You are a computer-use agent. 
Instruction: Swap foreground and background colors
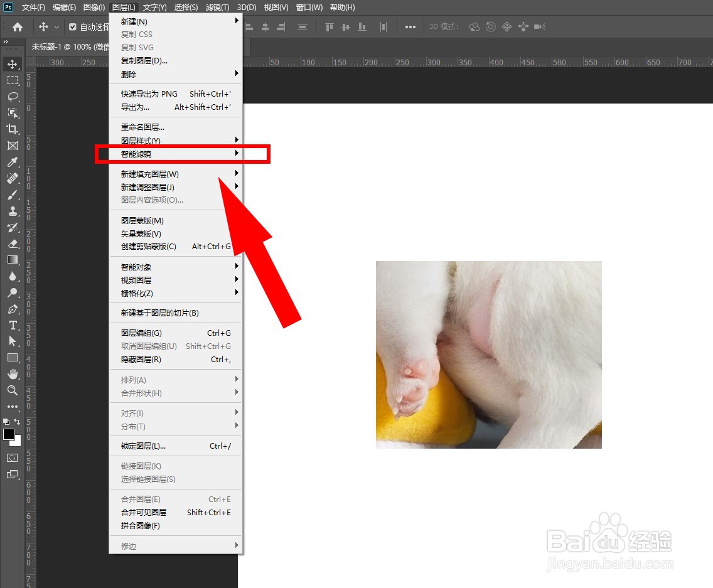17,422
